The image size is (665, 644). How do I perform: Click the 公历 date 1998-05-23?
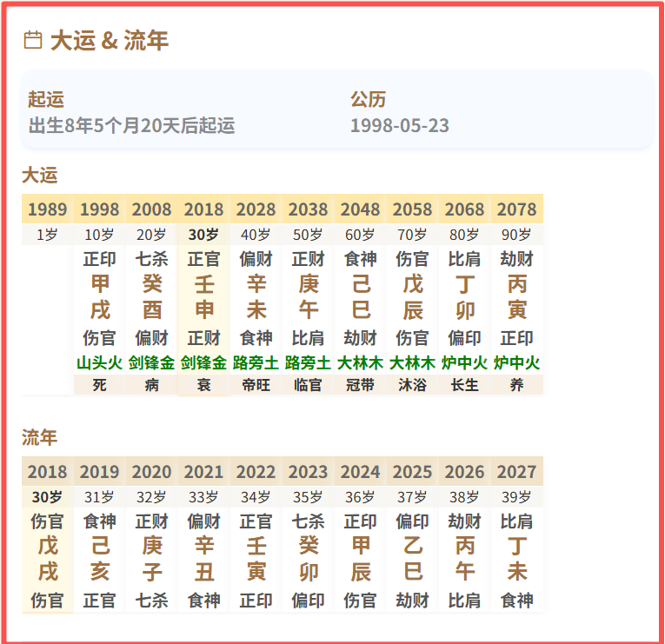(399, 125)
